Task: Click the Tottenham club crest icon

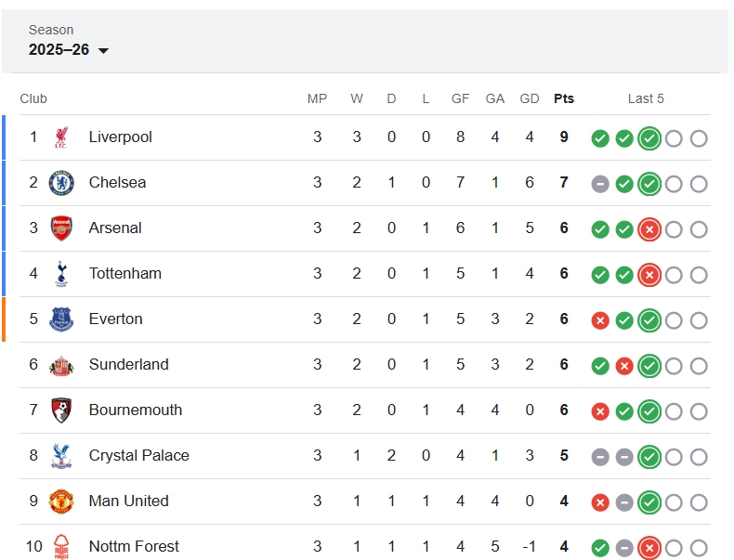Action: 61,274
